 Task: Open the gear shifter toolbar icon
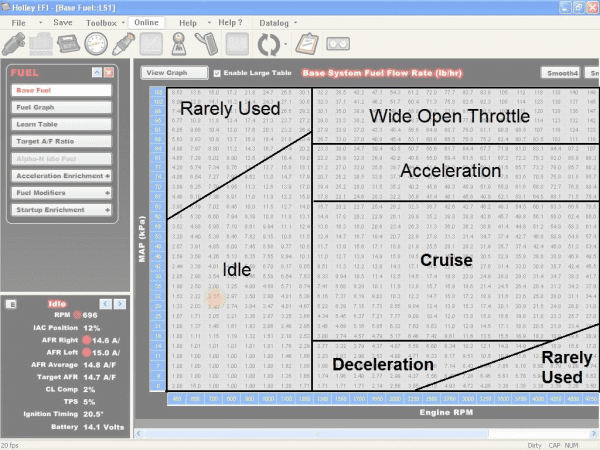[x=179, y=44]
